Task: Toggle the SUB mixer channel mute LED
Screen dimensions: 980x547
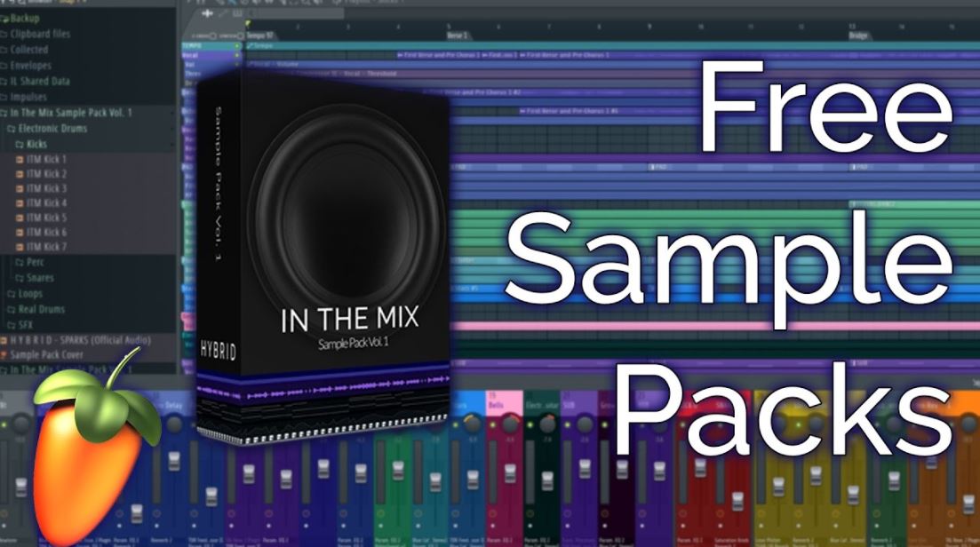Action: (x=568, y=424)
